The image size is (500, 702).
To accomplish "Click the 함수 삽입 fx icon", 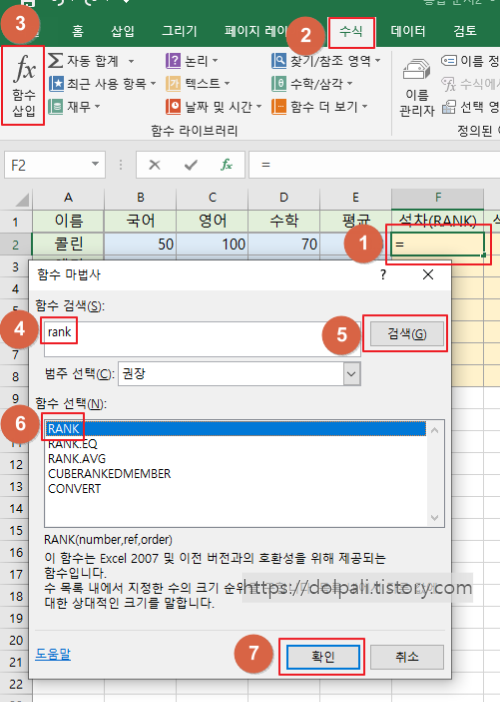I will tap(24, 70).
